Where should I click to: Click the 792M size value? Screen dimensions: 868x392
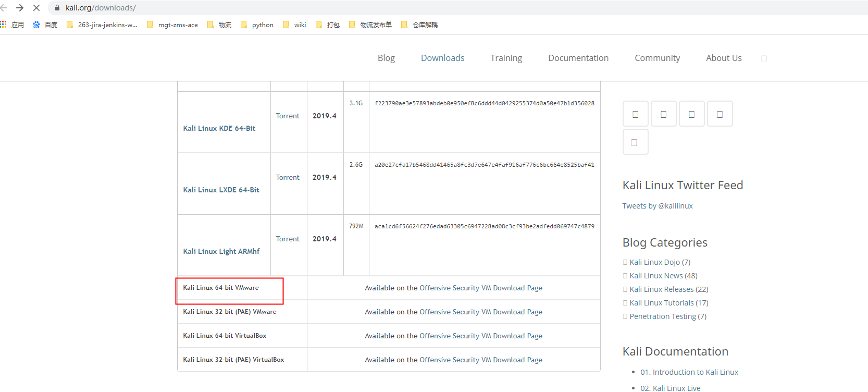click(x=356, y=226)
